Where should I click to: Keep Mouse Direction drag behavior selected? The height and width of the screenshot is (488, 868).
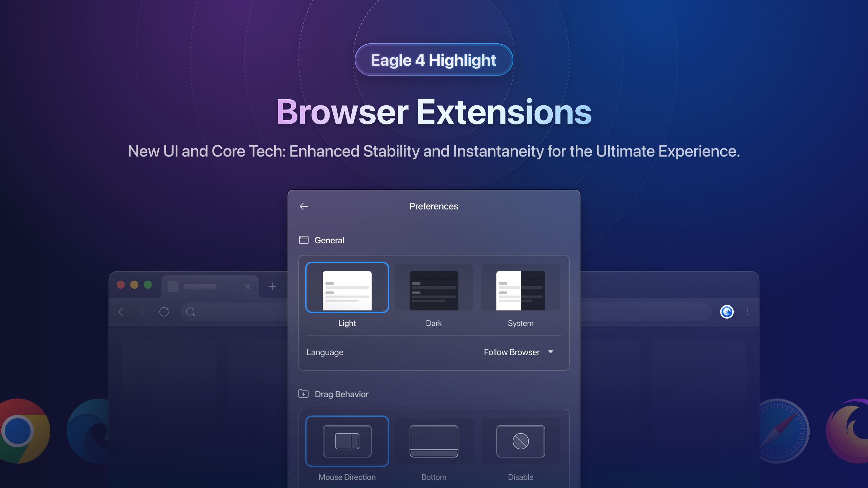tap(347, 441)
